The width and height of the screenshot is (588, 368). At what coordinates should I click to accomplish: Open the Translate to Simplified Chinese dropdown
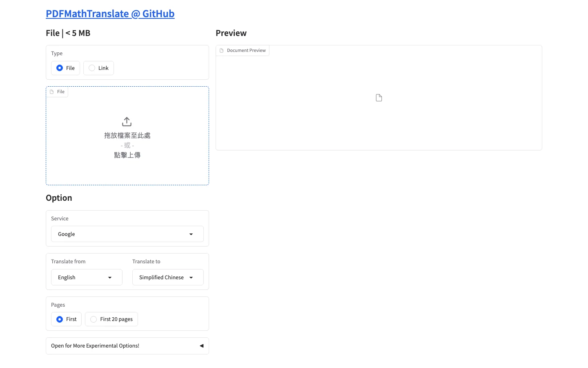pos(168,277)
